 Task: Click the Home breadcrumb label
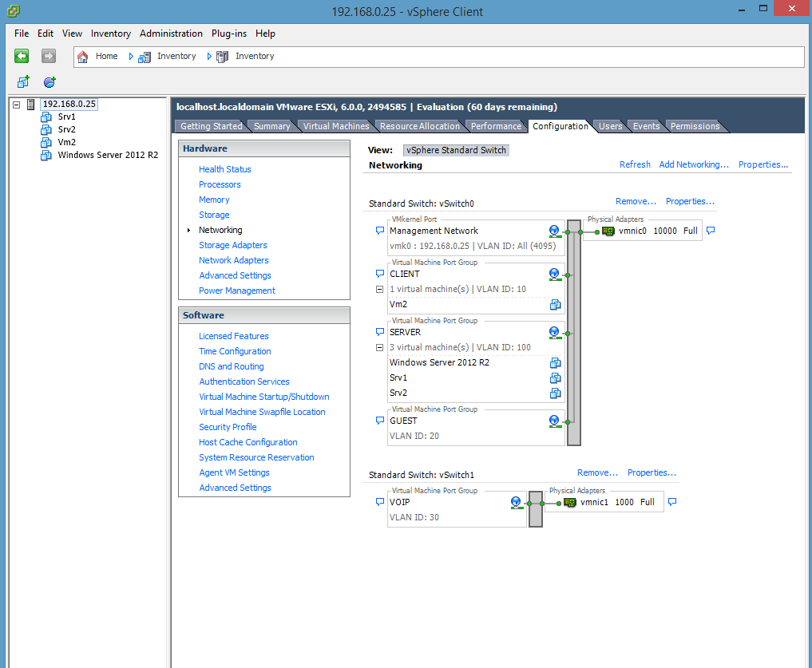click(x=106, y=56)
